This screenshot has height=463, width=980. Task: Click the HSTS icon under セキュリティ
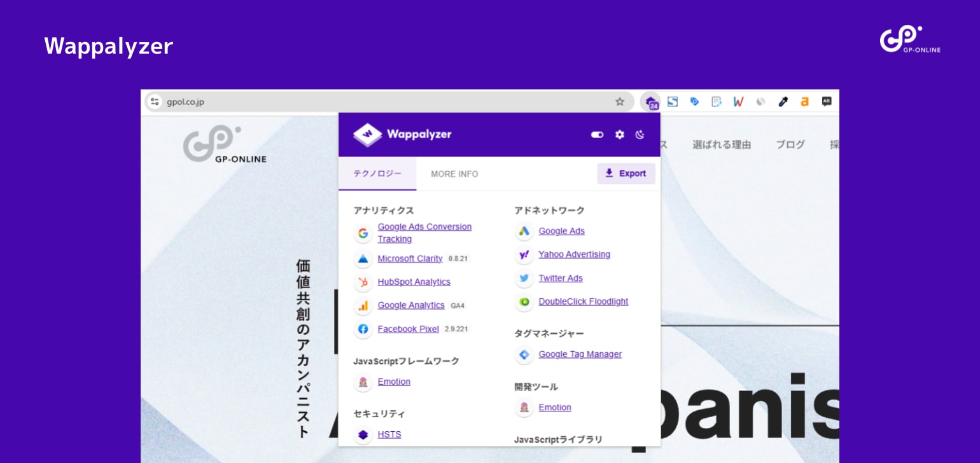[363, 435]
